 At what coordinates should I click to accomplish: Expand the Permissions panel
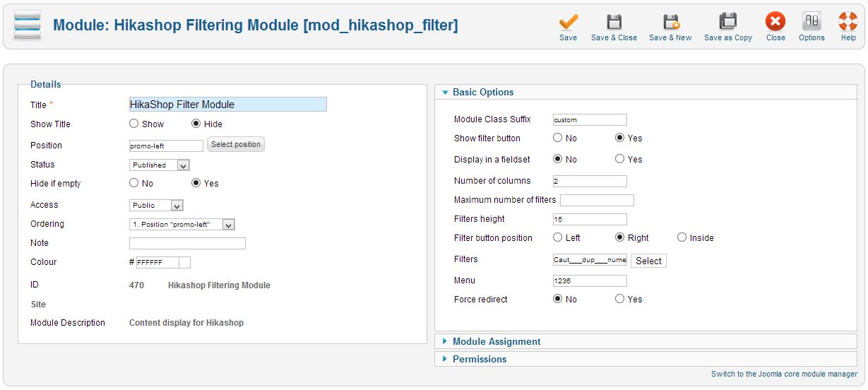(x=480, y=360)
